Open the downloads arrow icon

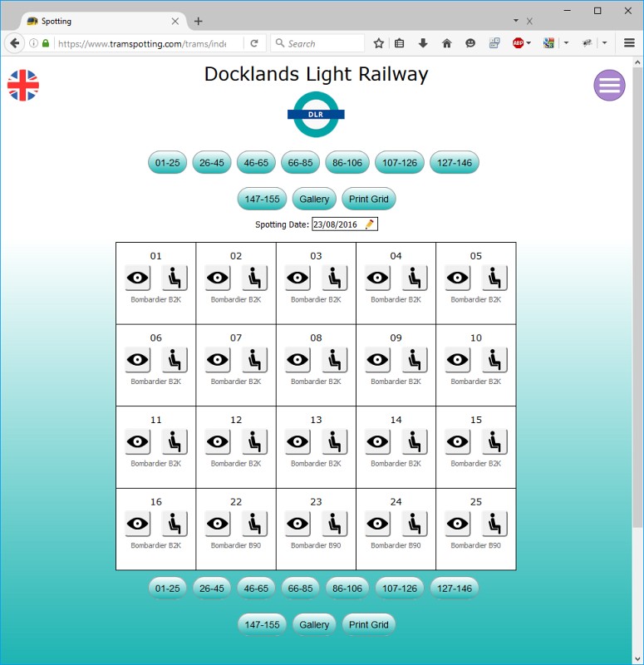pos(423,43)
